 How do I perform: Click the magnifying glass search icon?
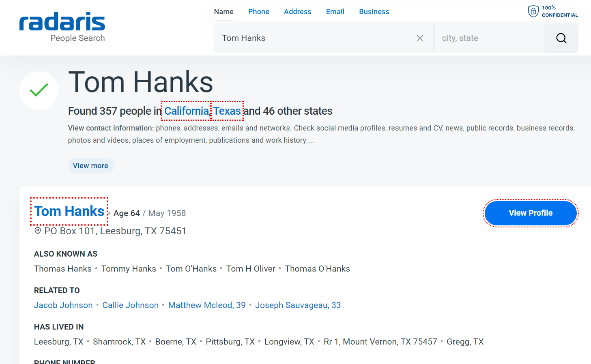point(561,38)
